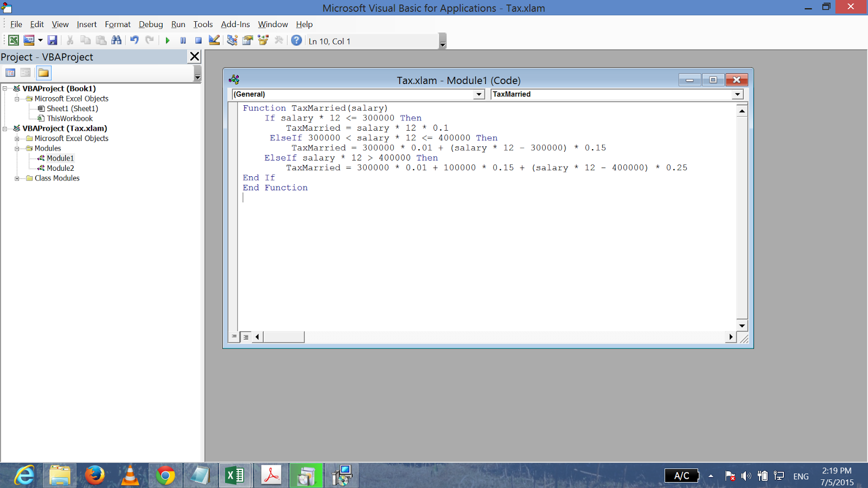Click the code window's scroll down arrow

[742, 326]
